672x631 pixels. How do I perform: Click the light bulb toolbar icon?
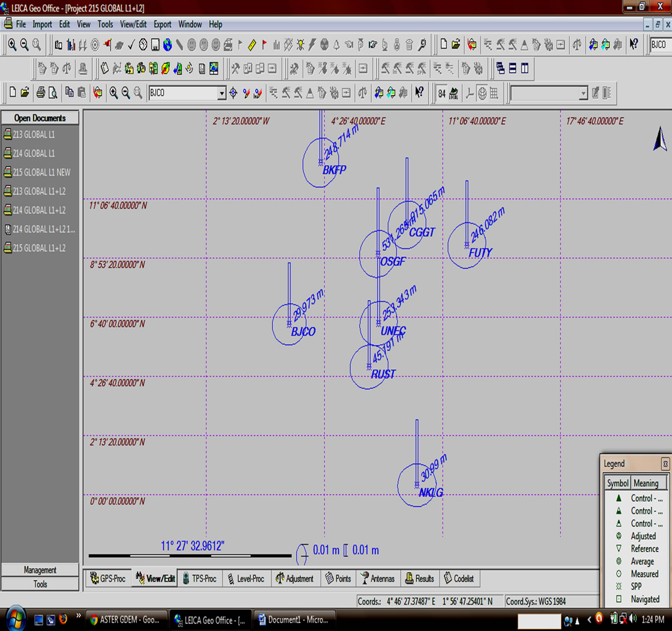pyautogui.click(x=300, y=45)
